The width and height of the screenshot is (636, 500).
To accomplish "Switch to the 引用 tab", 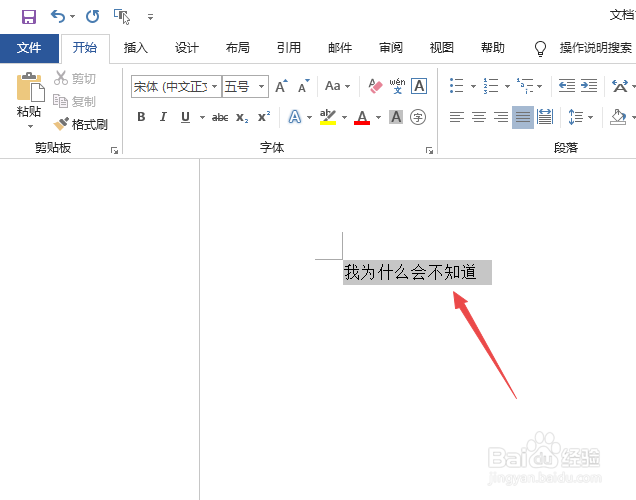I will 289,48.
